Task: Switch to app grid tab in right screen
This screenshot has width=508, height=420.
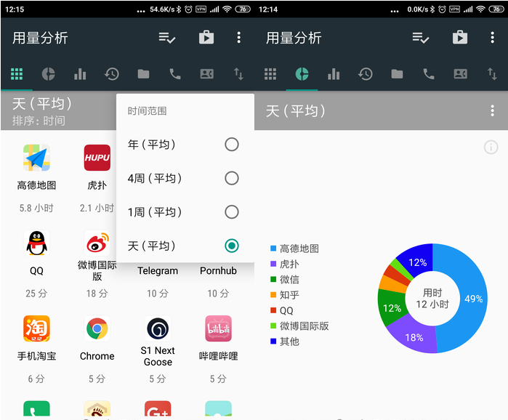Action: pyautogui.click(x=270, y=74)
